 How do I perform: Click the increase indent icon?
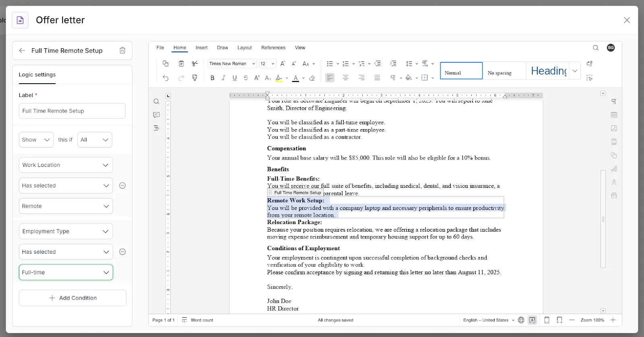[x=393, y=64]
